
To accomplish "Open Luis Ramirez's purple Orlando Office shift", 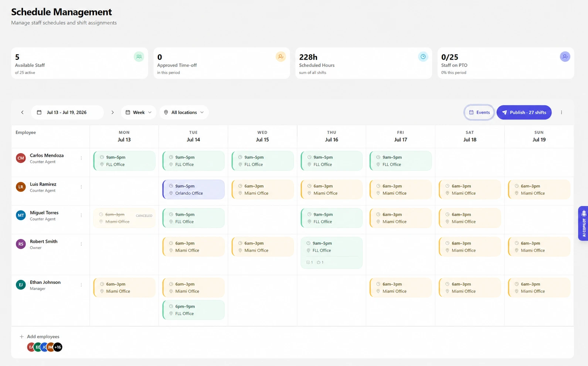I will 193,189.
